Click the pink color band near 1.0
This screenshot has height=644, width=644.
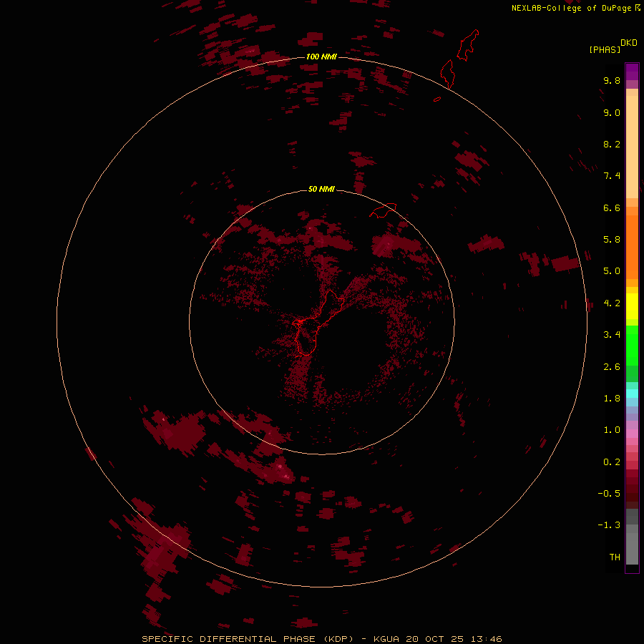tap(632, 431)
